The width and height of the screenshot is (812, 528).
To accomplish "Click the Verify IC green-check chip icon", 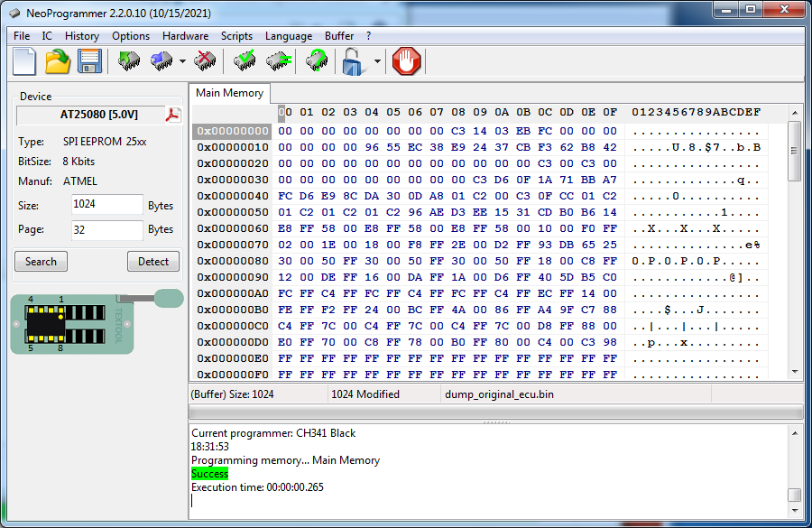I will [245, 61].
